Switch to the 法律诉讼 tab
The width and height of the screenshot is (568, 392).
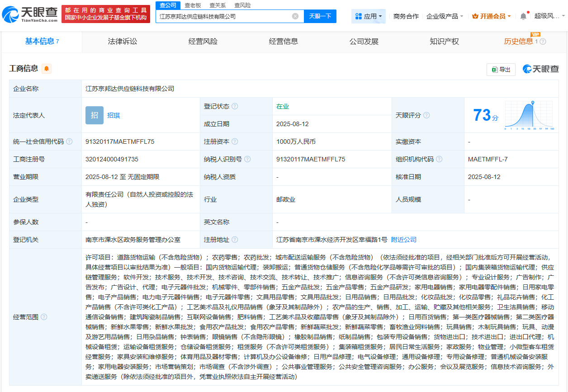click(x=120, y=41)
